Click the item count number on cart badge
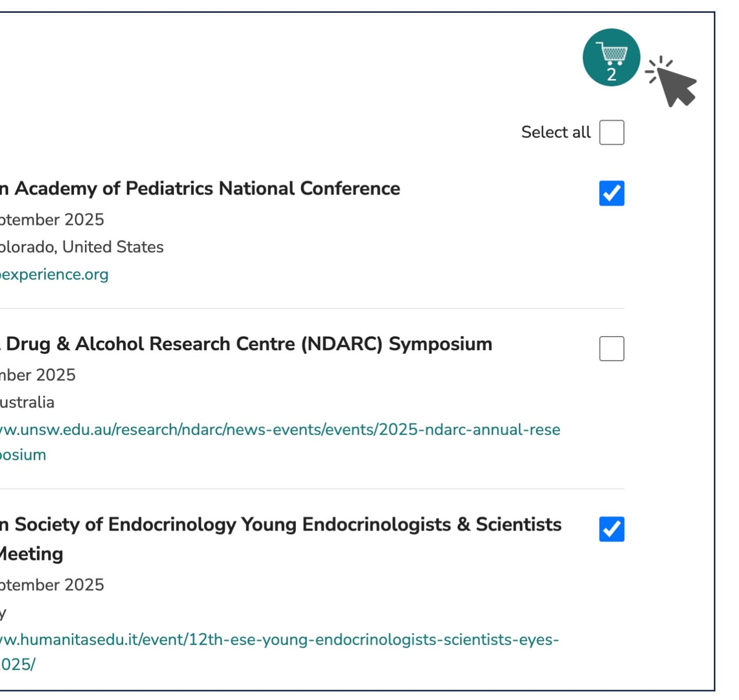Image resolution: width=739 pixels, height=700 pixels. point(611,75)
